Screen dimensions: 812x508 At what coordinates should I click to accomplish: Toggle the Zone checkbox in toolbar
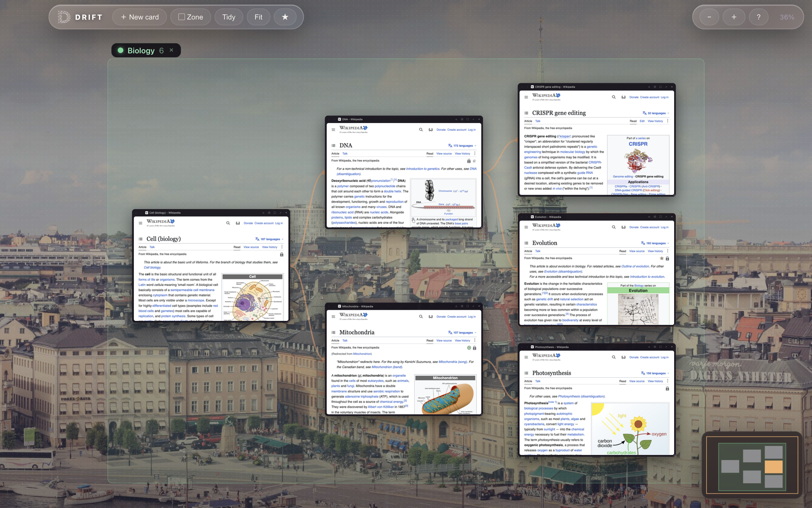182,17
